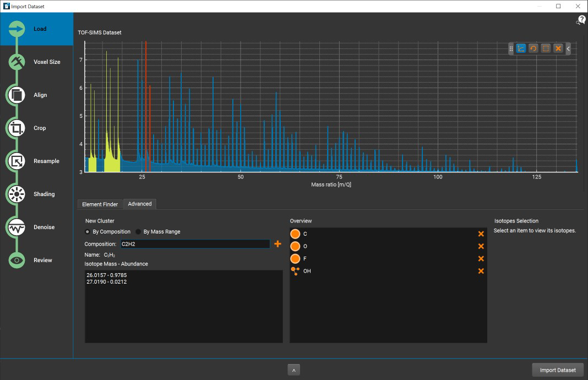Expand the bottom panel with the caret button

coord(294,371)
